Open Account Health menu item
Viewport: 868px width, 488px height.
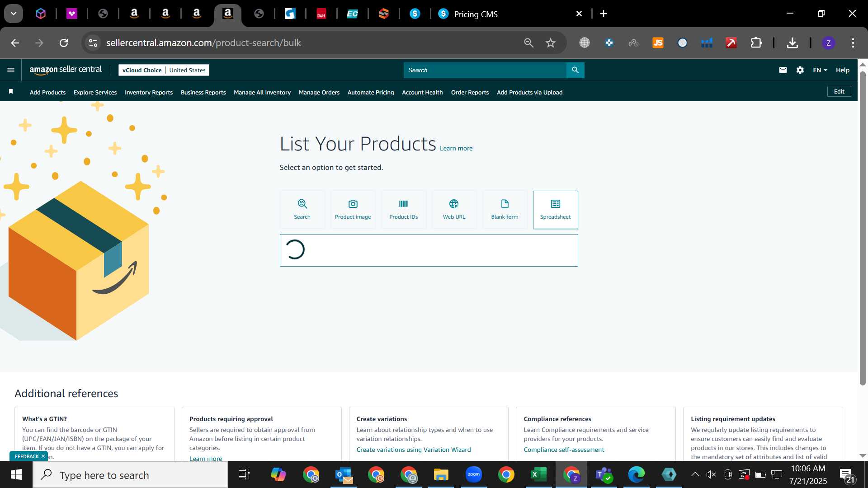pyautogui.click(x=422, y=92)
